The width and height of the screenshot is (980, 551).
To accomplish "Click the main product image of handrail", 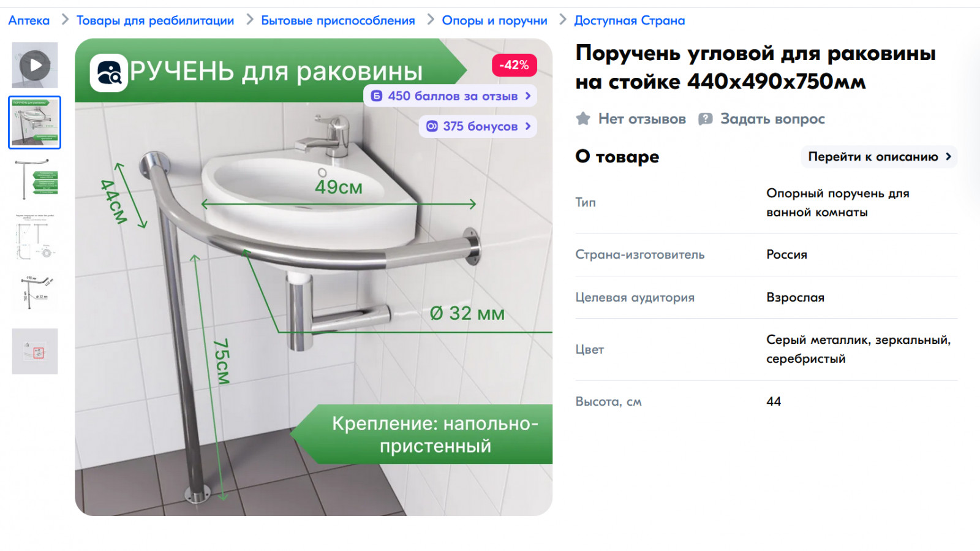I will 314,277.
